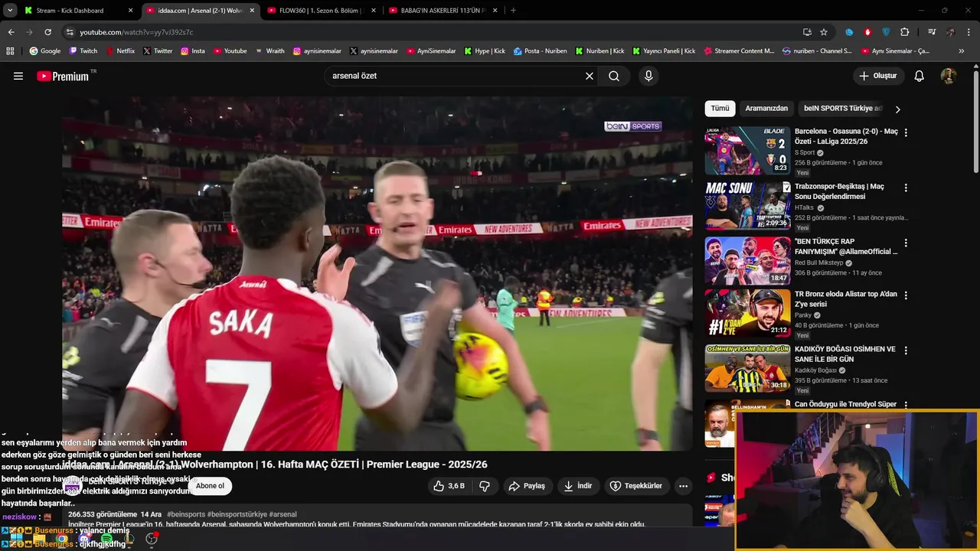
Task: Open YouTube notifications bell
Action: pyautogui.click(x=920, y=76)
